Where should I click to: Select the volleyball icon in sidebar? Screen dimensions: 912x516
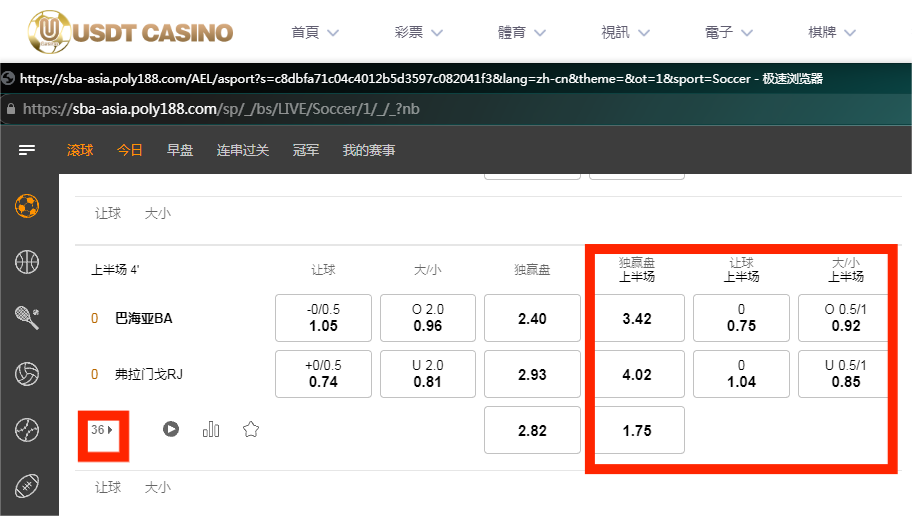click(27, 373)
